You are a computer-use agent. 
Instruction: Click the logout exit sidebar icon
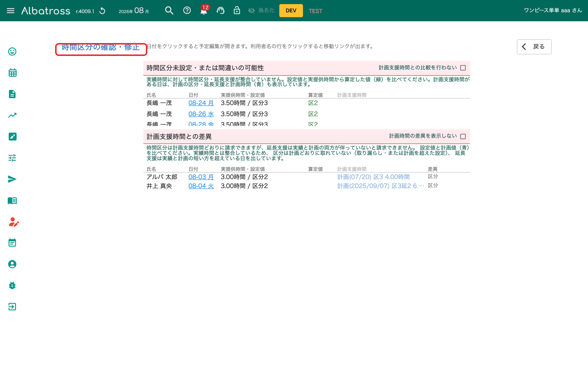coord(12,307)
